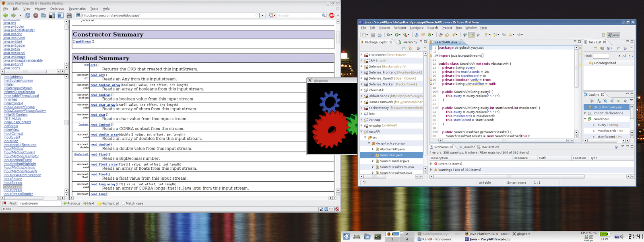The image size is (644, 242).
Task: Toggle Mark Occurrences in Eclipse toolbar
Action: [471, 35]
